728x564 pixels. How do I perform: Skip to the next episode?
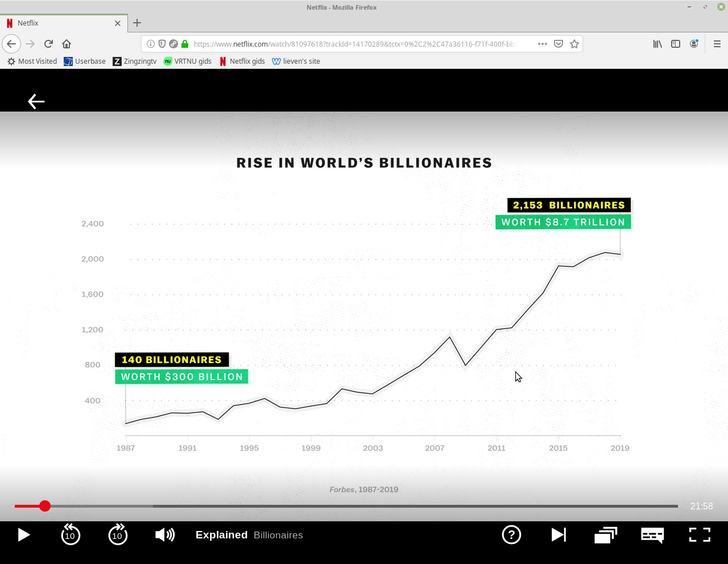click(559, 535)
